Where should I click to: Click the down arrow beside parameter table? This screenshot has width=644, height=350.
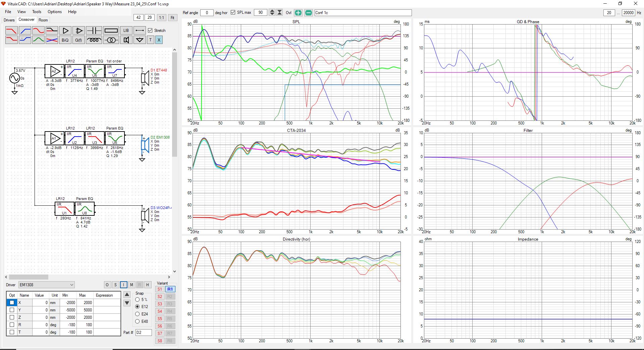pos(127,303)
